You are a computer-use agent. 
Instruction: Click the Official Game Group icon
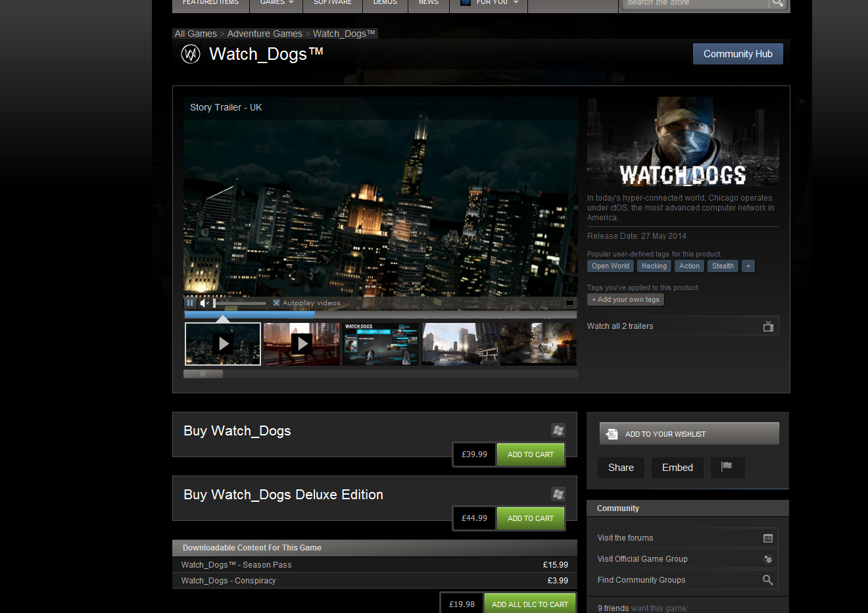coord(767,559)
